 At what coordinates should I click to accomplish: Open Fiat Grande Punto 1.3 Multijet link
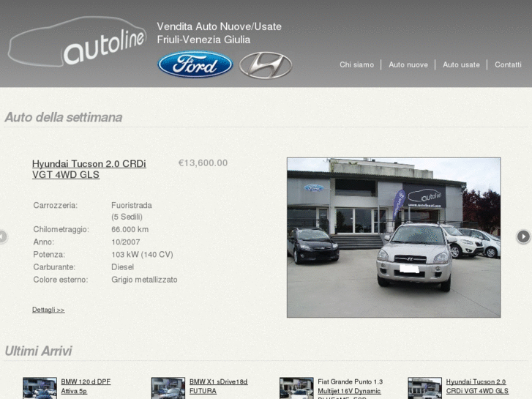pyautogui.click(x=350, y=388)
